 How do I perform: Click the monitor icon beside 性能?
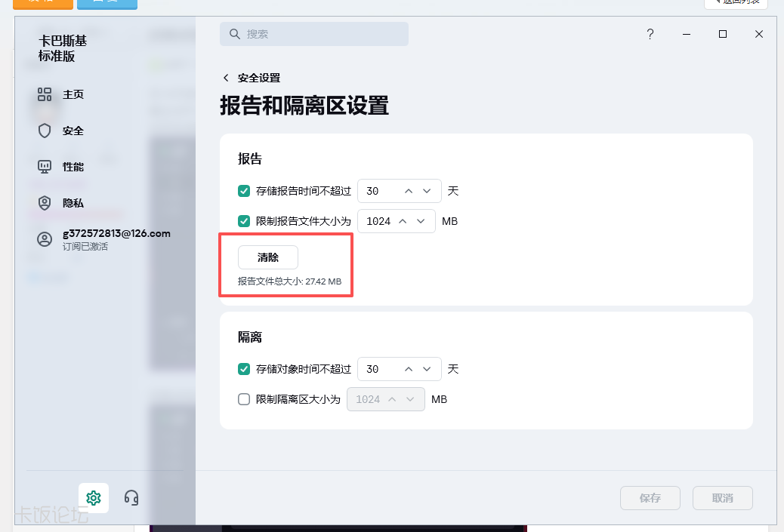point(45,167)
